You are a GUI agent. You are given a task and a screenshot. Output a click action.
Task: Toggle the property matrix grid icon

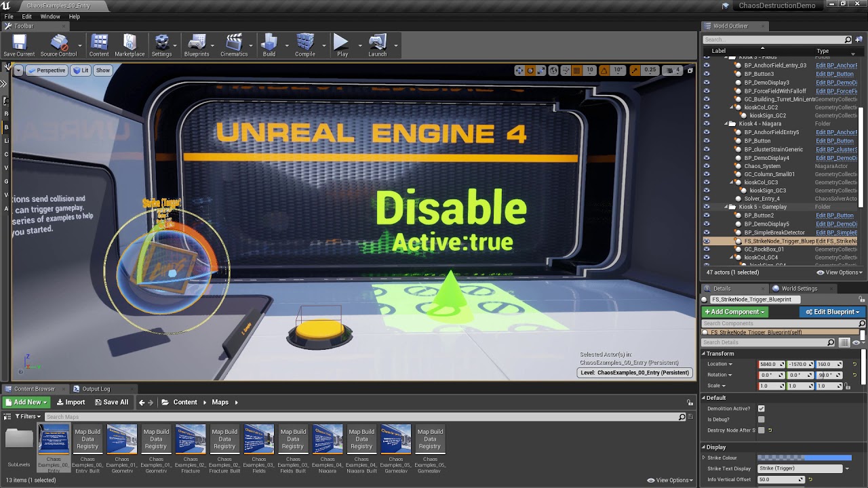click(843, 343)
